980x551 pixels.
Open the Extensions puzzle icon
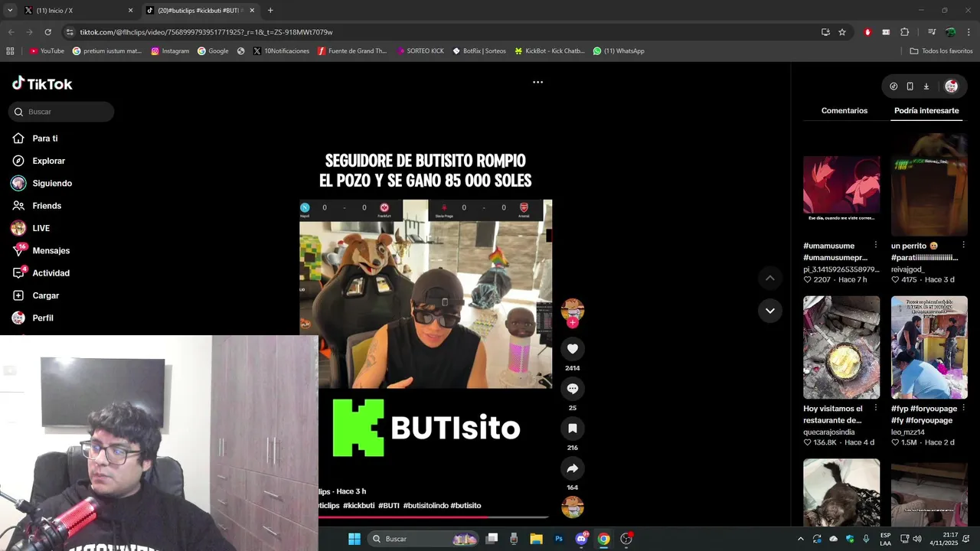coord(904,32)
